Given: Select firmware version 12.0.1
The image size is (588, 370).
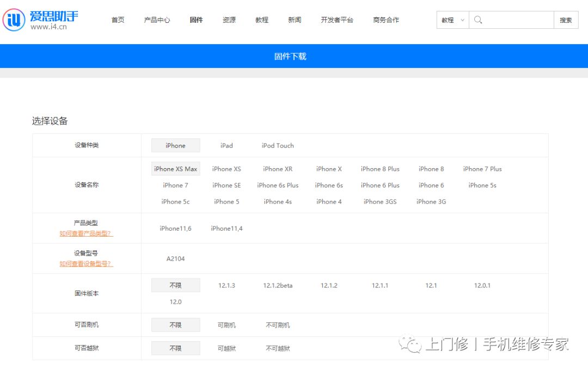Looking at the screenshot, I should [482, 285].
